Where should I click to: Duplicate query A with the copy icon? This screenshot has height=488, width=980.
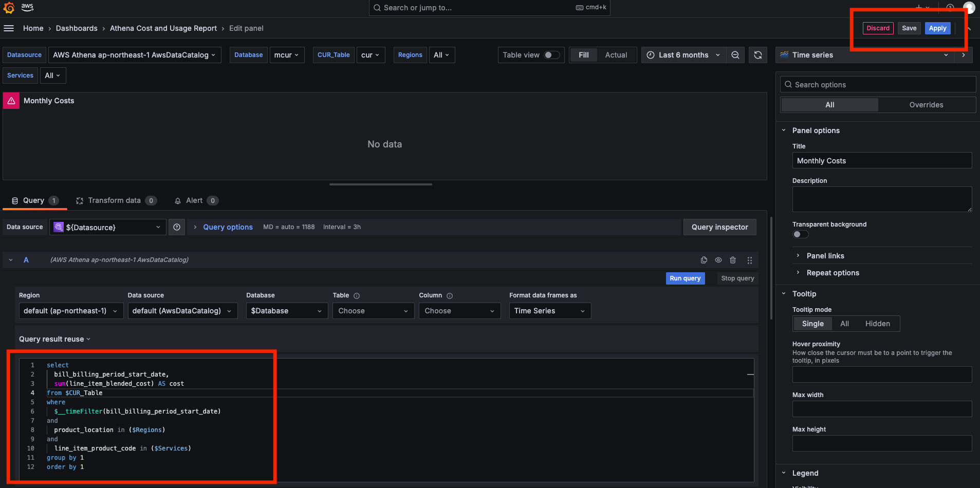tap(704, 260)
